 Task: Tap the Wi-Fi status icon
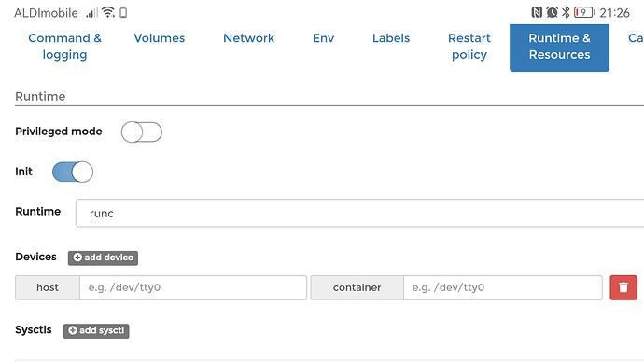[x=108, y=12]
